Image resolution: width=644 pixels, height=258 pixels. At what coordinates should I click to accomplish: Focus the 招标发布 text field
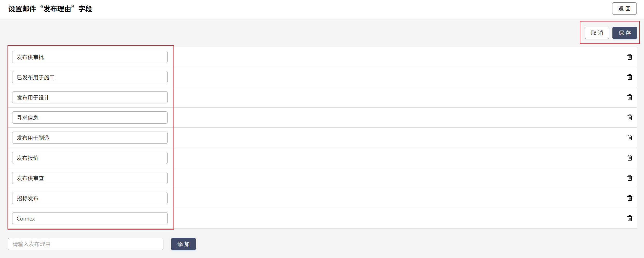tap(90, 198)
